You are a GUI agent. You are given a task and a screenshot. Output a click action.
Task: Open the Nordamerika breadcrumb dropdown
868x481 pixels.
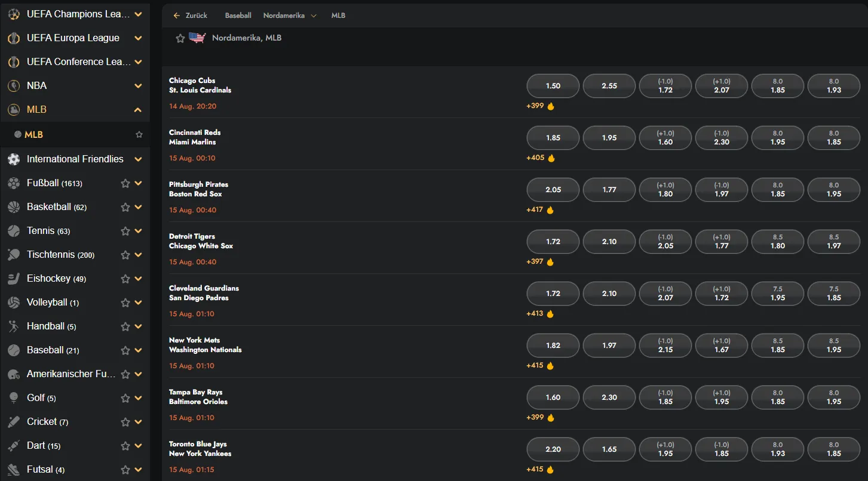pyautogui.click(x=290, y=16)
